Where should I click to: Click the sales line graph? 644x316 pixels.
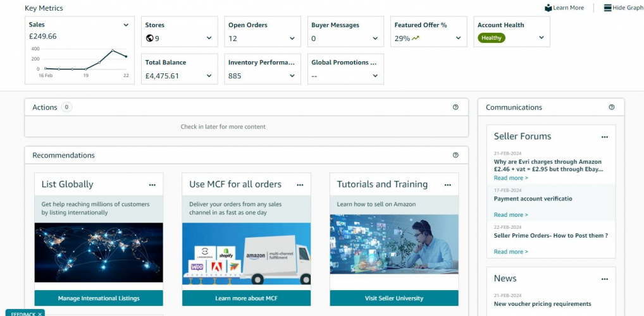pos(86,59)
